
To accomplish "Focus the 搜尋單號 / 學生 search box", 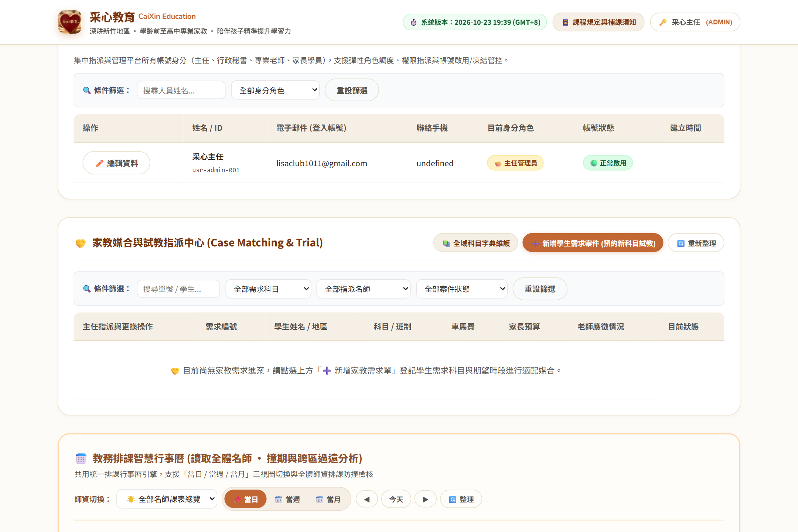I will coord(178,289).
